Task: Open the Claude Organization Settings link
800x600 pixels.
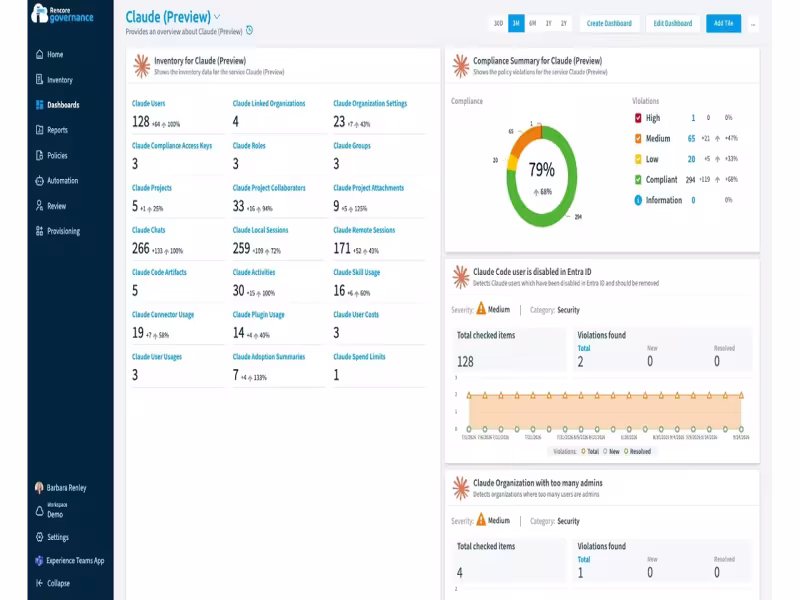Action: [x=370, y=103]
